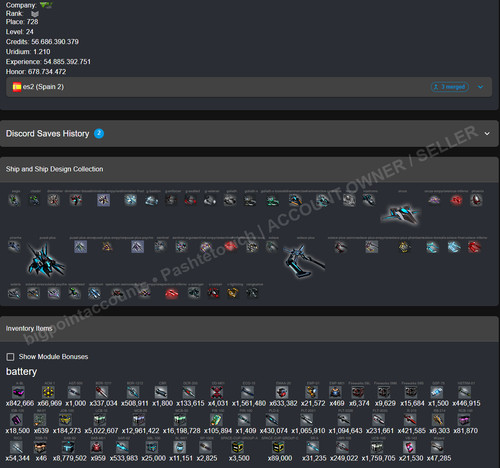Click the yellow mine icon with x68,969
The image size is (500, 468).
48,392
